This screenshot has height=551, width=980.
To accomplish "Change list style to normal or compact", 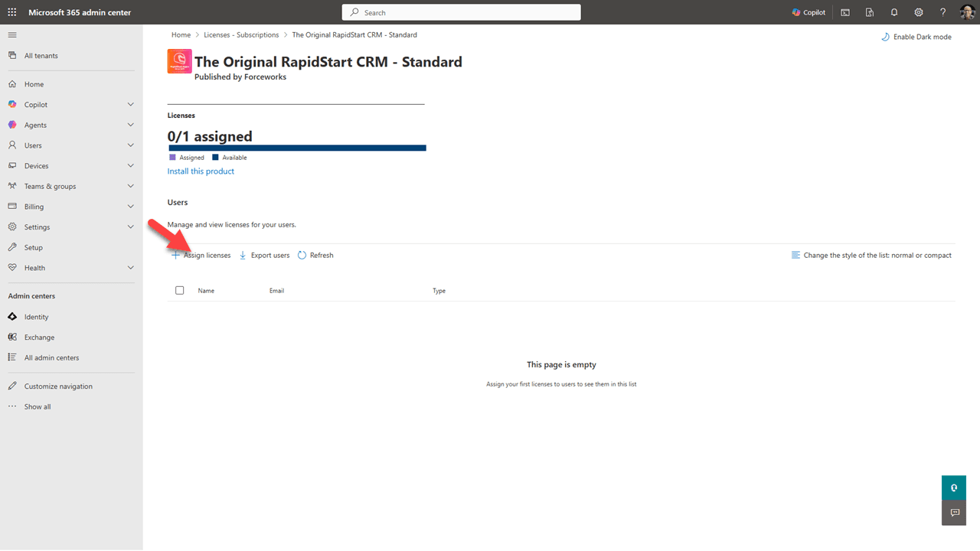I will click(x=871, y=256).
